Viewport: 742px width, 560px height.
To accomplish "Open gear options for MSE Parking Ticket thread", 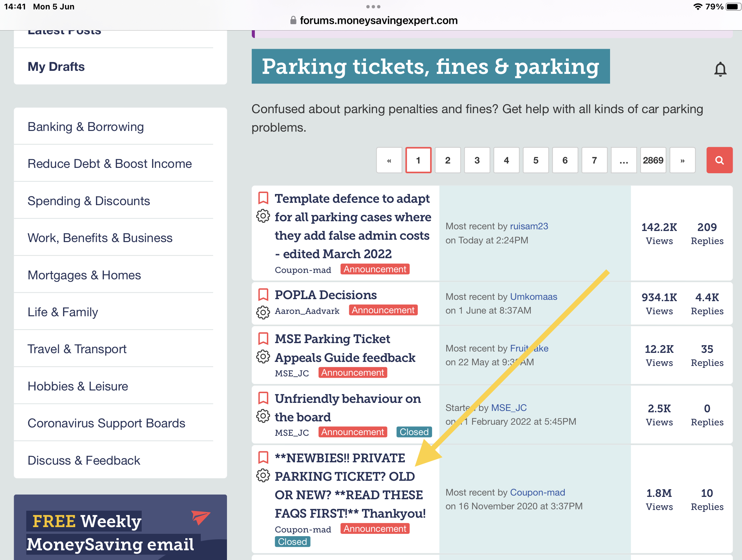I will coord(263,357).
